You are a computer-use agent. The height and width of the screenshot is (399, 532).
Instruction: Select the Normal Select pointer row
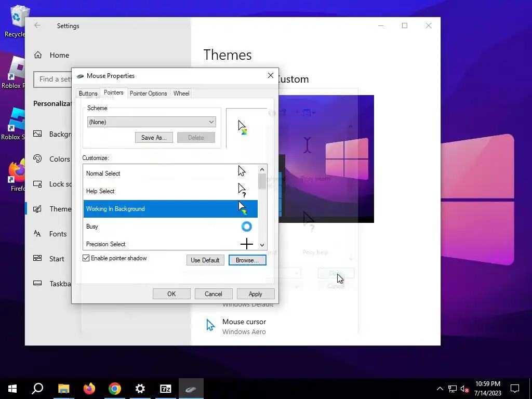pos(170,174)
